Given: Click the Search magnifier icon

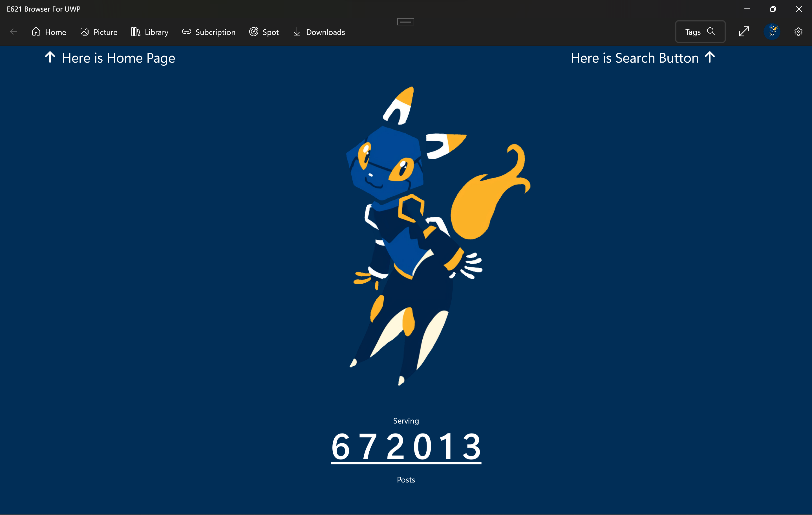Looking at the screenshot, I should tap(711, 32).
